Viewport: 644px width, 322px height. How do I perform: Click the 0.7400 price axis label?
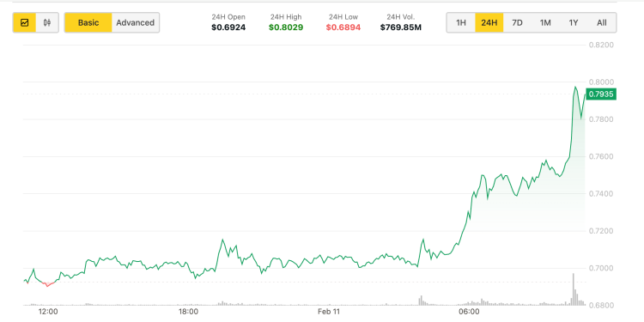click(601, 193)
